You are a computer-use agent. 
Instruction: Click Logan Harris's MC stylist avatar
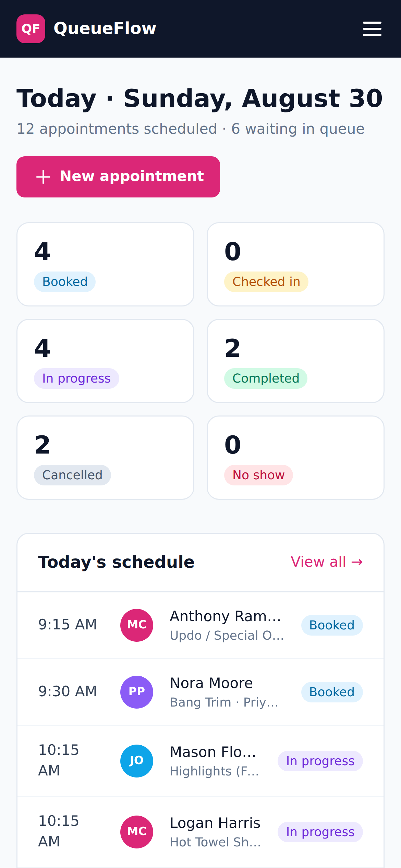137,832
